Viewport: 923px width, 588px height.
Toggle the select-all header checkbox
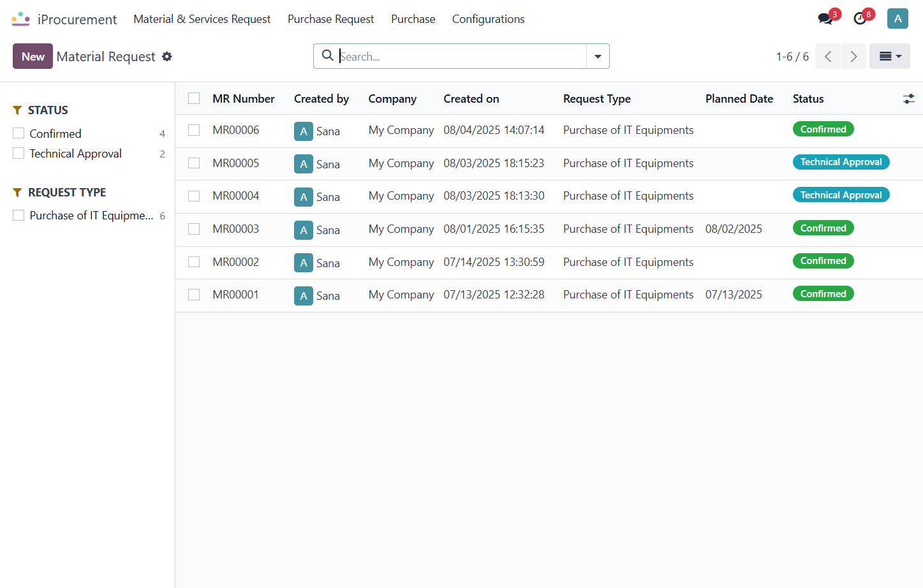point(194,98)
